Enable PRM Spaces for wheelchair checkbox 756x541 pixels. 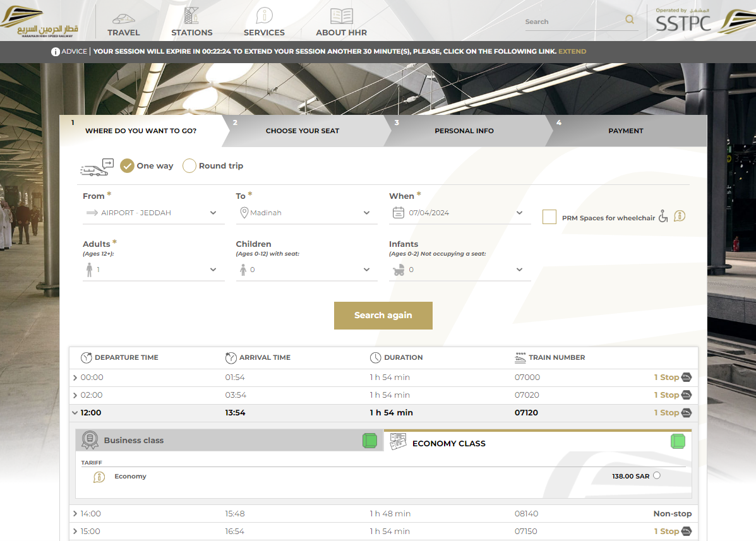click(x=549, y=217)
